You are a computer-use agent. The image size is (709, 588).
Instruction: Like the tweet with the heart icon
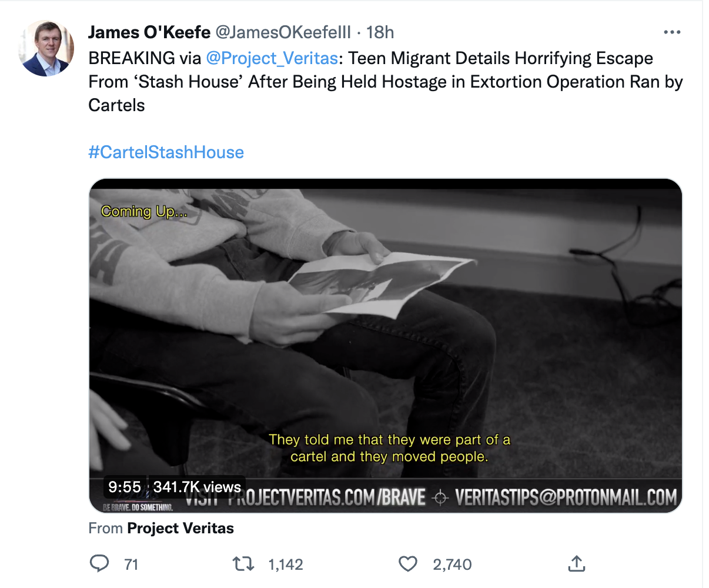point(408,564)
